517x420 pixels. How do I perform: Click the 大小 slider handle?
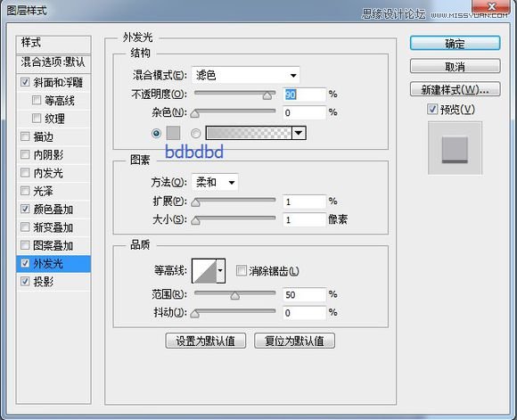pyautogui.click(x=195, y=220)
